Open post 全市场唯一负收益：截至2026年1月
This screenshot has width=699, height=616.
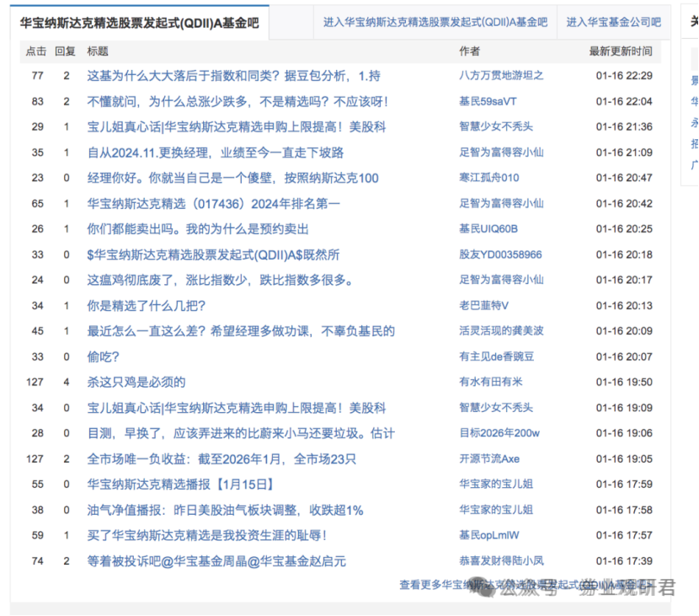tap(221, 459)
